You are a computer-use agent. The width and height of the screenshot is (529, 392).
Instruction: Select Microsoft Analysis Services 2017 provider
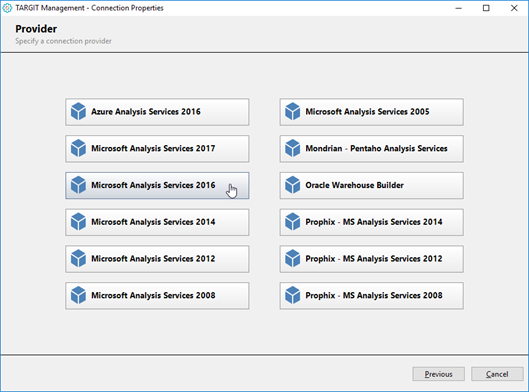157,149
